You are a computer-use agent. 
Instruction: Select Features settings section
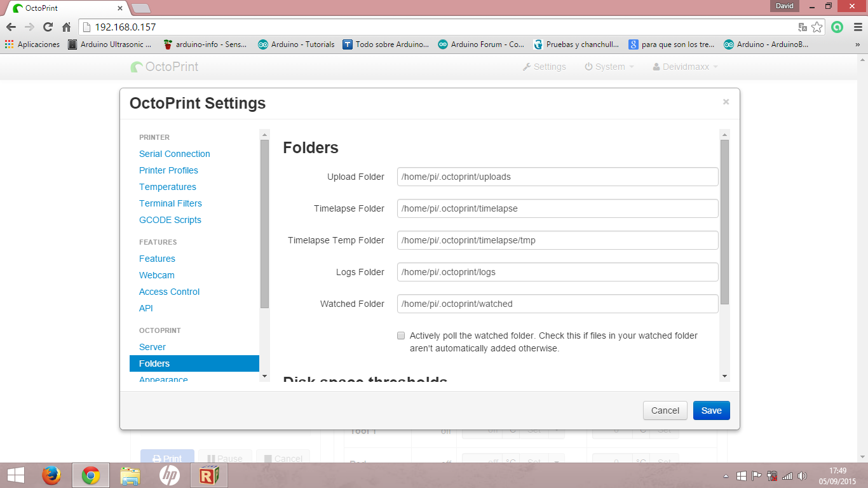coord(157,259)
